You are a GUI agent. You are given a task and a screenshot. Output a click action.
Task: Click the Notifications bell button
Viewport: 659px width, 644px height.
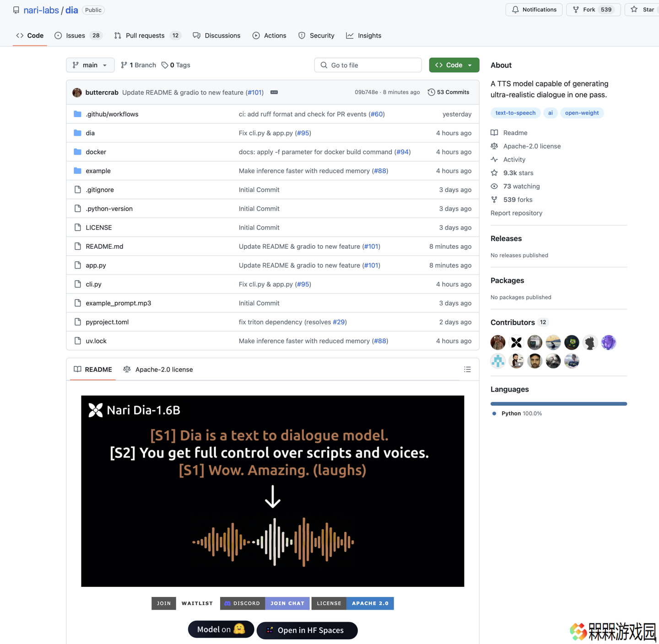tap(534, 10)
